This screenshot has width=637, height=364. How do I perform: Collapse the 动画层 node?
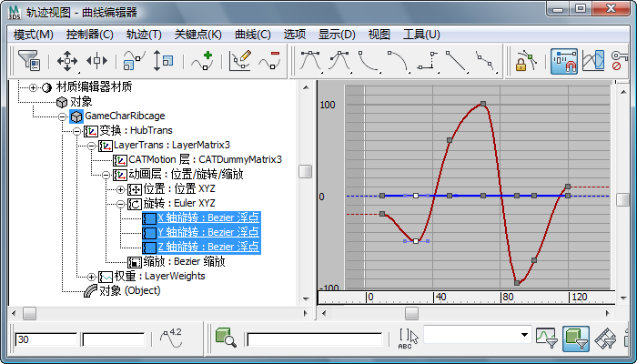[106, 175]
